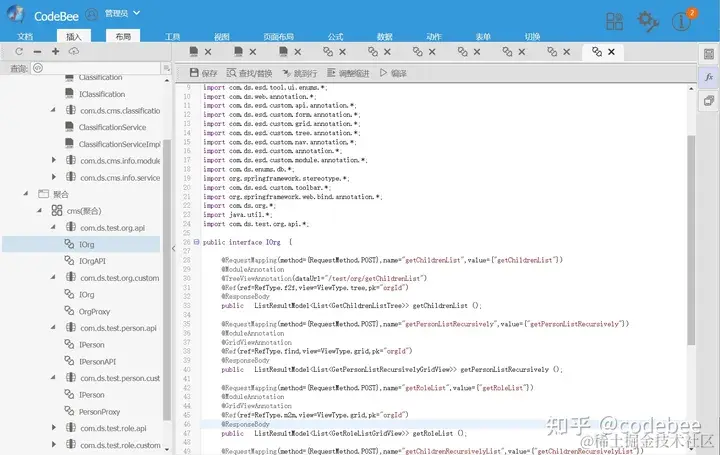Screen dimensions: 720x455
Task: Click the CodeBee logo icon
Action: click(x=16, y=14)
